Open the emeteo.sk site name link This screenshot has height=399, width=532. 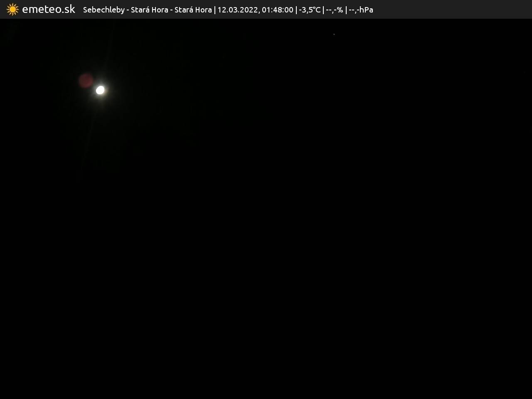click(x=49, y=9)
